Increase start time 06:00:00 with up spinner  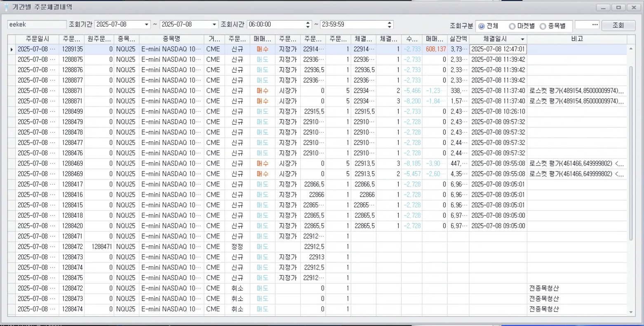[x=308, y=23]
